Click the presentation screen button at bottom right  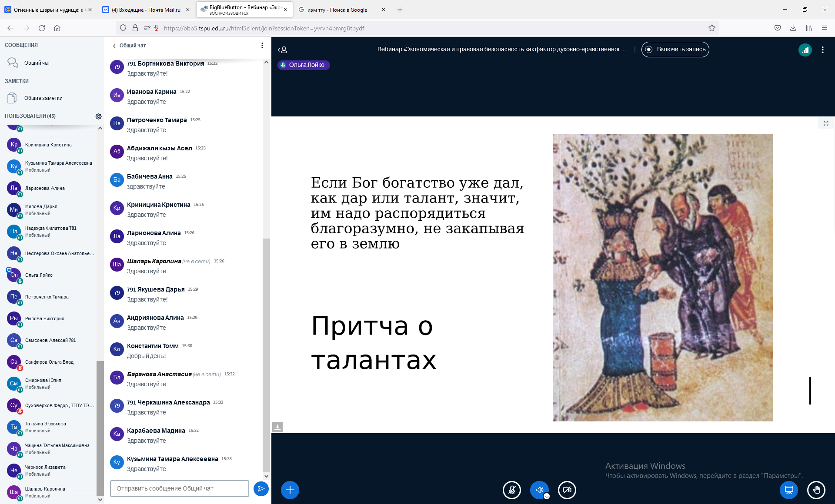tap(789, 490)
